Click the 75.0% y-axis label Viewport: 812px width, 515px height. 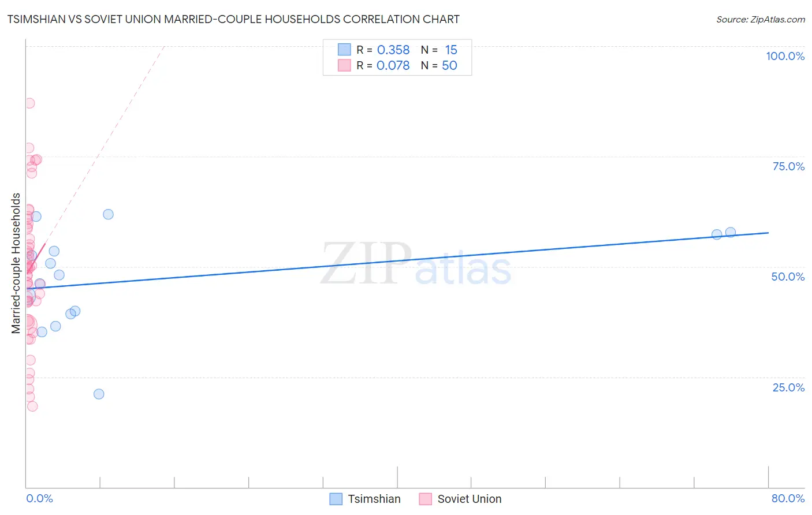[788, 166]
